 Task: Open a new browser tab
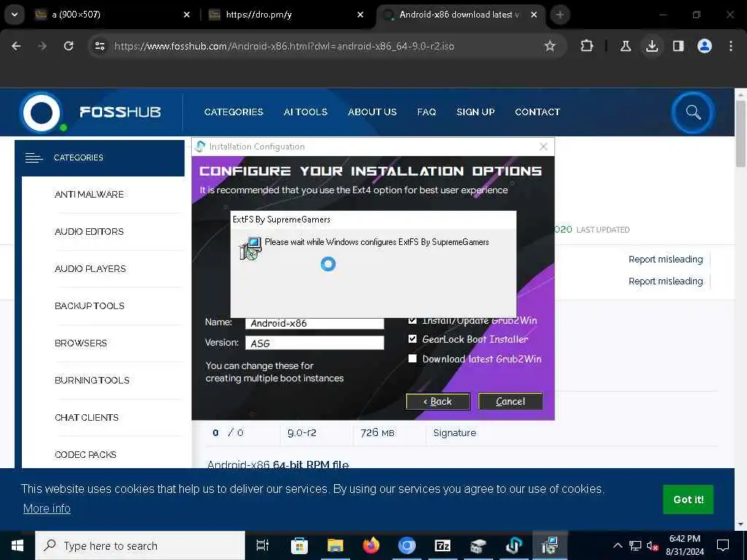pyautogui.click(x=560, y=15)
